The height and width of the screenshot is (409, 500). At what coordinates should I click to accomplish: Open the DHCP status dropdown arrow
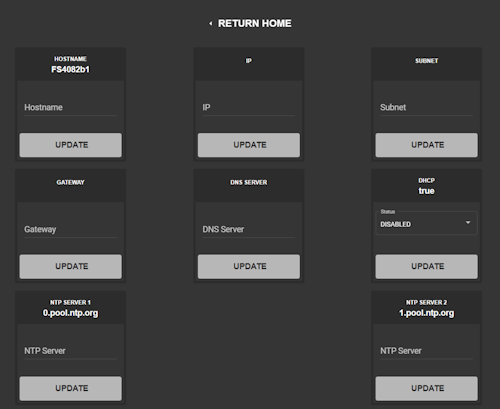tap(468, 223)
